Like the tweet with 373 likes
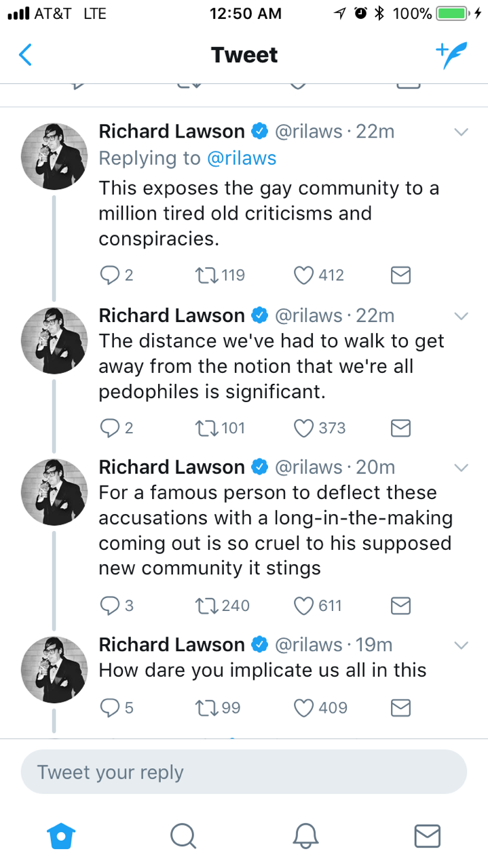The height and width of the screenshot is (868, 488). point(304,428)
